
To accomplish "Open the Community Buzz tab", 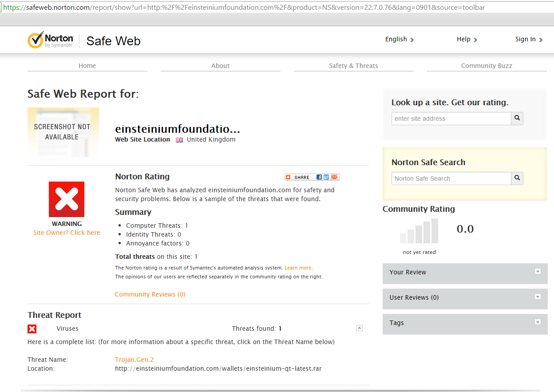I will click(487, 66).
